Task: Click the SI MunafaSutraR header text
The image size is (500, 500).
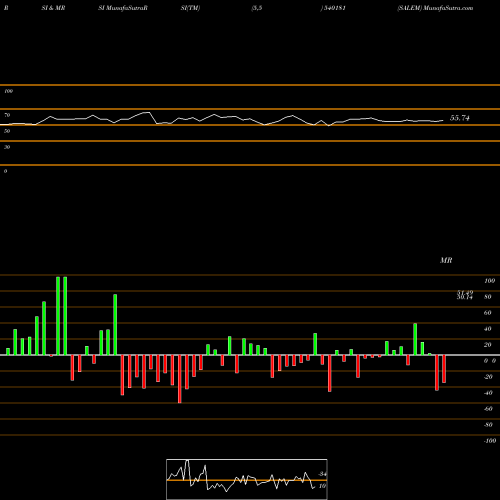Action: 123,8
